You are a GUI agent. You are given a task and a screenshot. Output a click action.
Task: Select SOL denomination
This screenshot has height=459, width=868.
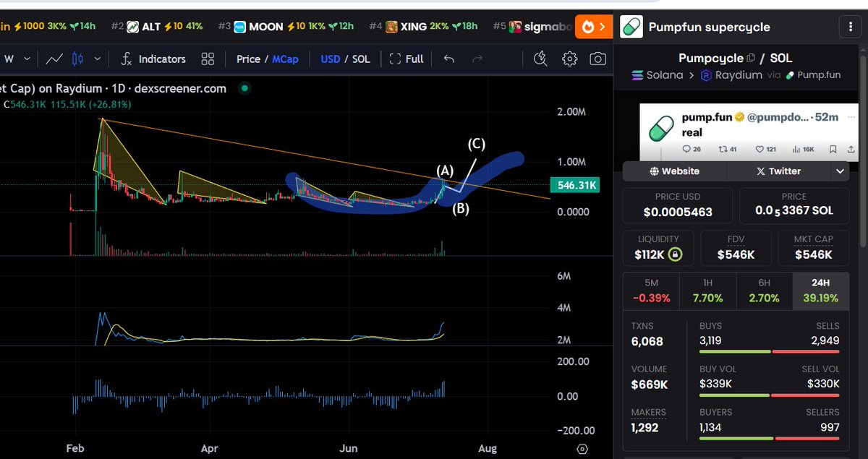coord(361,59)
